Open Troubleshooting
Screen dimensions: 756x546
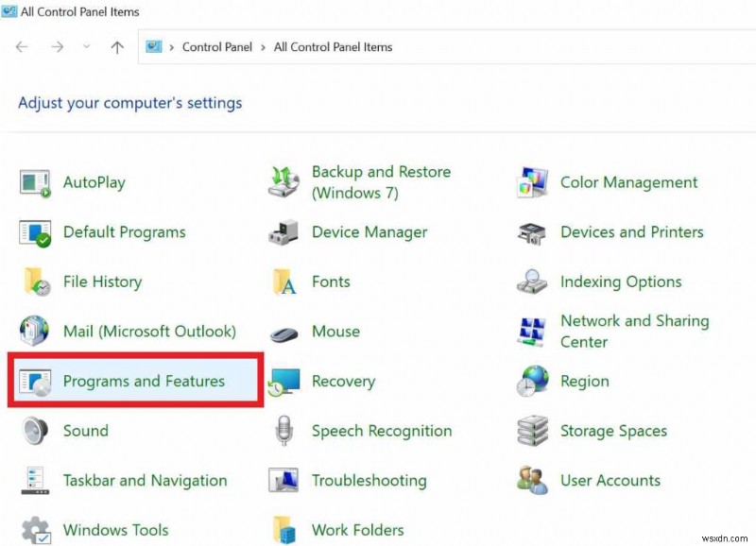(369, 481)
